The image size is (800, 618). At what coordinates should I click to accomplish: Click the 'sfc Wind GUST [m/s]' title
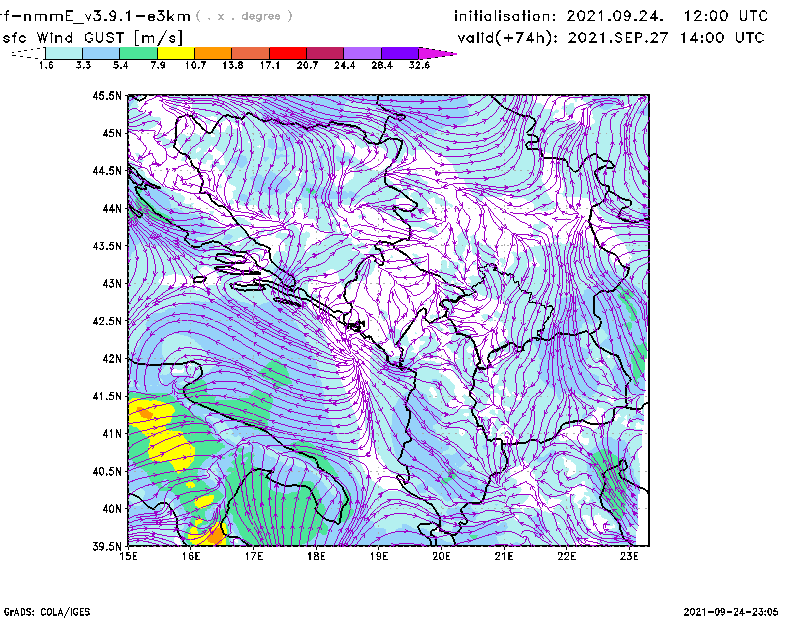pos(92,38)
